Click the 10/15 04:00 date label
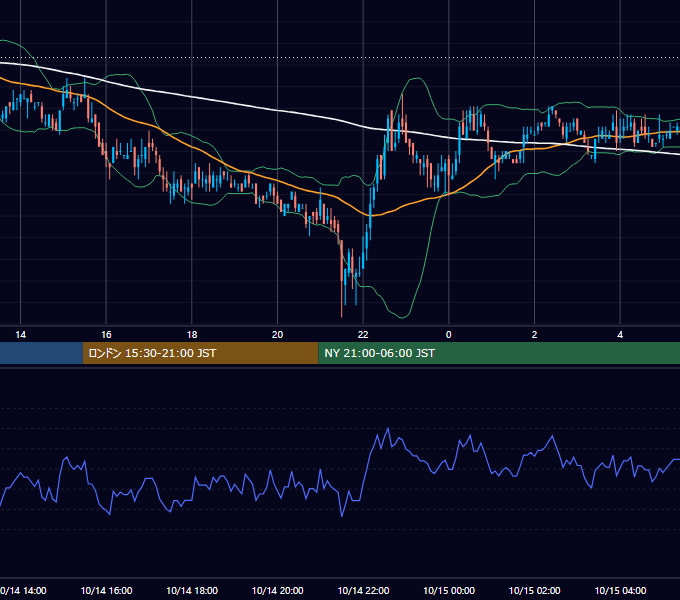This screenshot has width=680, height=600. [x=620, y=590]
